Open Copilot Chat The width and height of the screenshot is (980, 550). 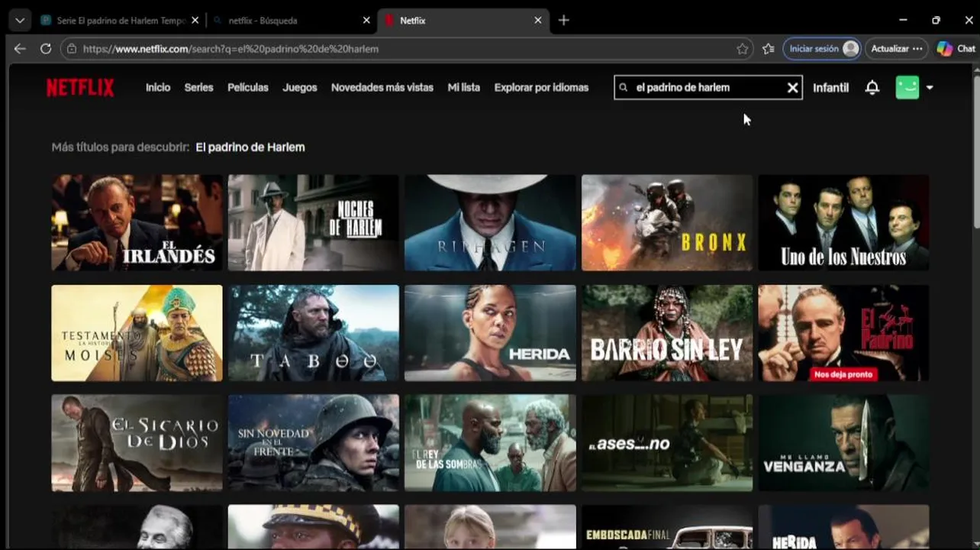coord(956,49)
